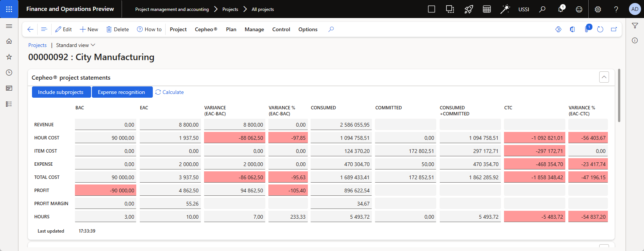This screenshot has height=251, width=644.
Task: Collapse the Cepheo project statements section
Action: tap(604, 77)
